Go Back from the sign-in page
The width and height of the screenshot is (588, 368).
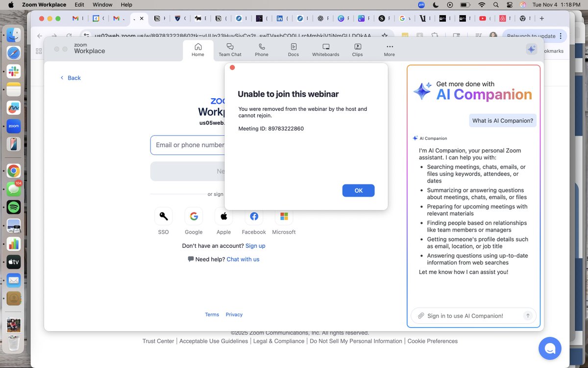click(x=71, y=78)
